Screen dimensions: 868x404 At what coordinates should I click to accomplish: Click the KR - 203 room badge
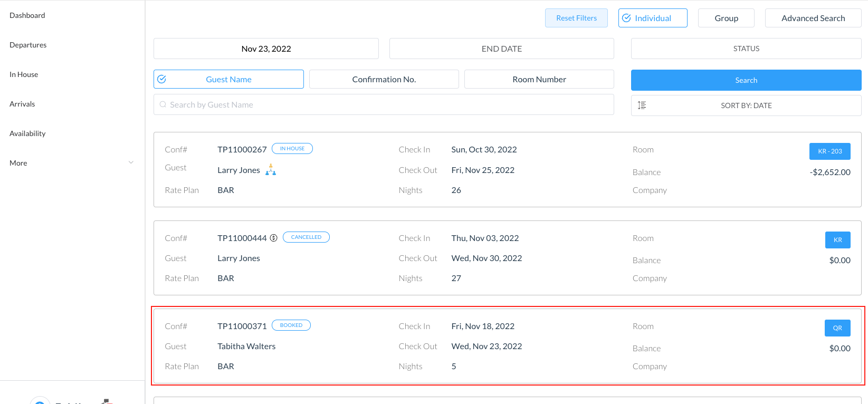pyautogui.click(x=829, y=151)
